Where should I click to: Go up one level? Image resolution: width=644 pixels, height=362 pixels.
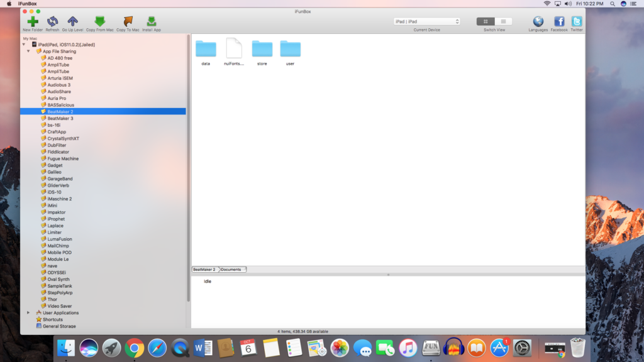pyautogui.click(x=73, y=21)
